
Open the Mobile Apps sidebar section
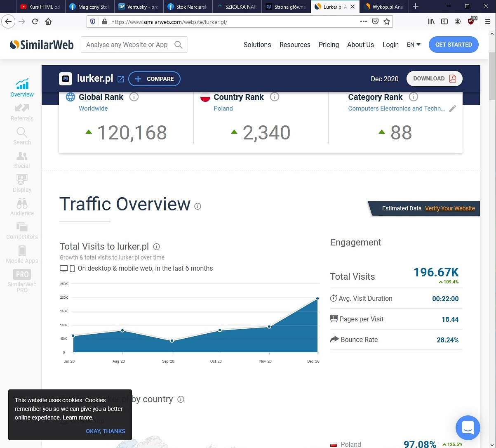point(22,255)
